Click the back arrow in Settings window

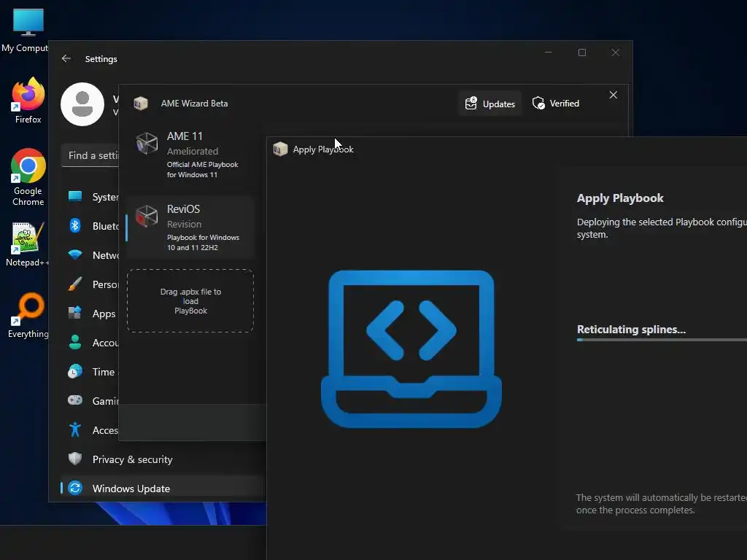click(66, 58)
